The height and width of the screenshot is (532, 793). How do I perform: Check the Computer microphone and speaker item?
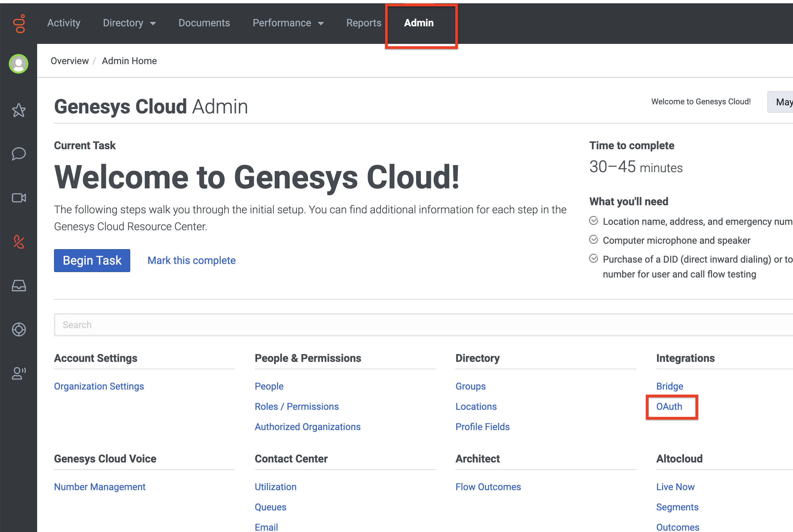pos(594,240)
